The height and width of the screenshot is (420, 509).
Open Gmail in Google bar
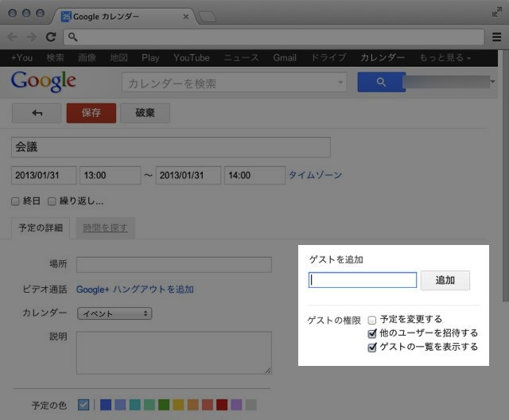click(x=285, y=58)
